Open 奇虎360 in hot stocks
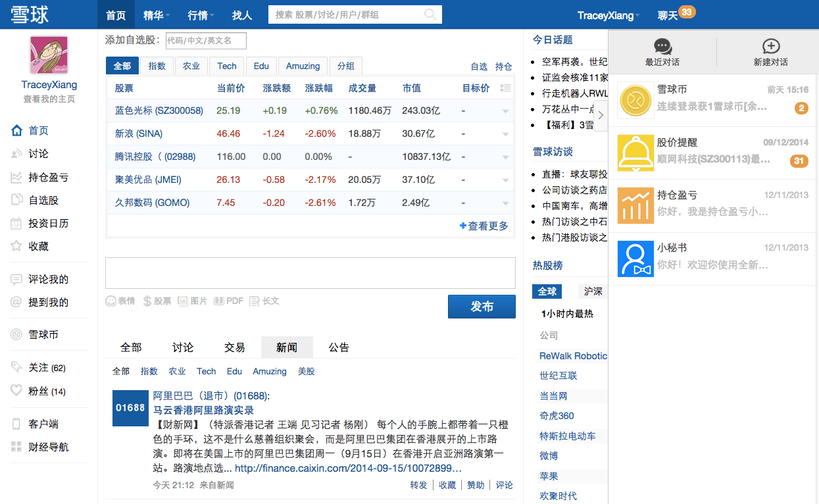The image size is (819, 504). click(x=557, y=416)
